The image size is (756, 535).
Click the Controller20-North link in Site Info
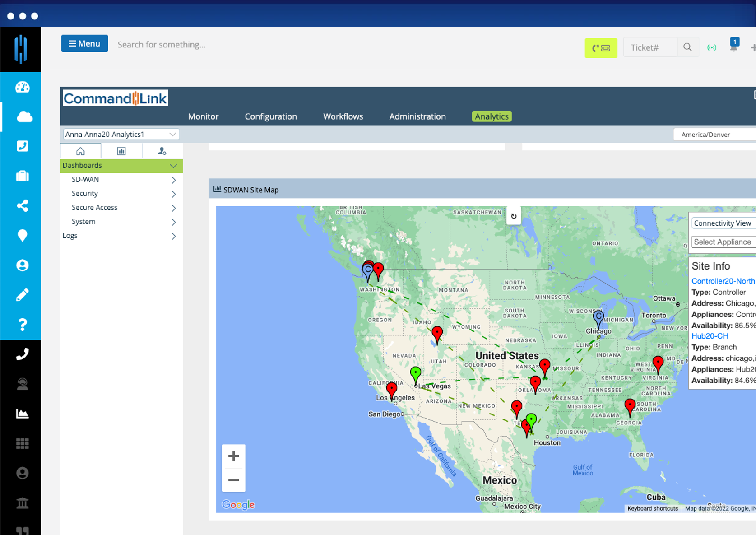pos(723,281)
